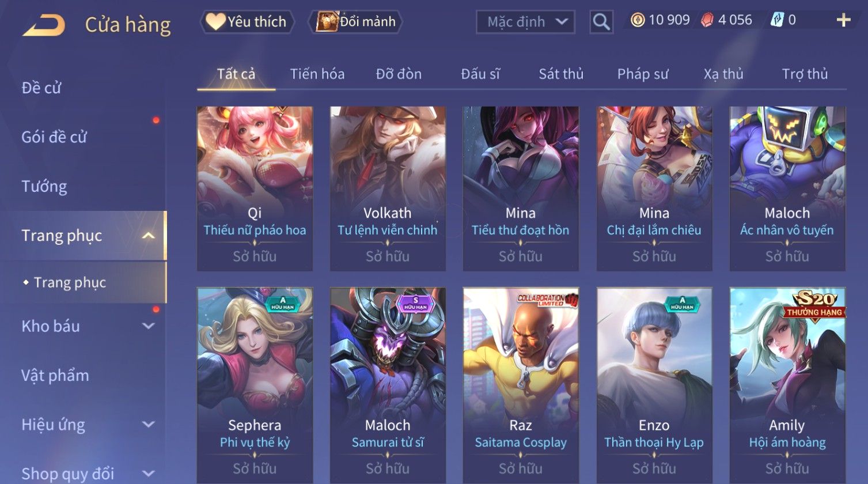The width and height of the screenshot is (868, 484).
Task: Switch to the Pháp sư tab
Action: point(643,74)
